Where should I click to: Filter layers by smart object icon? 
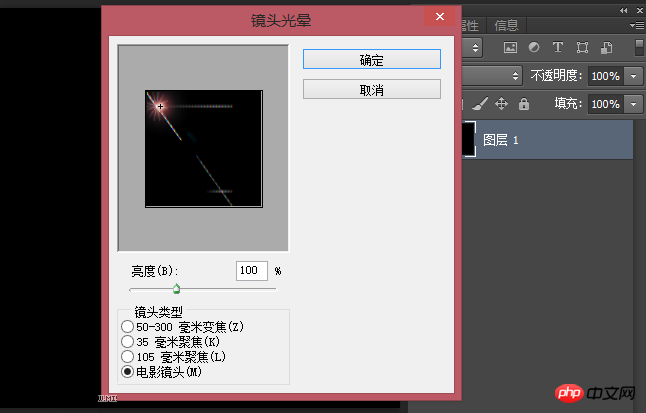point(606,47)
